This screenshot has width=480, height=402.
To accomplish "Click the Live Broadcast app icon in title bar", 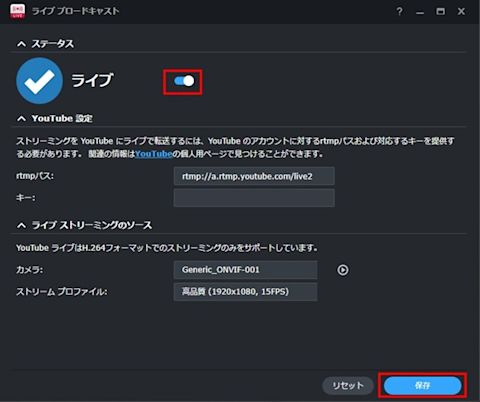I will (17, 11).
